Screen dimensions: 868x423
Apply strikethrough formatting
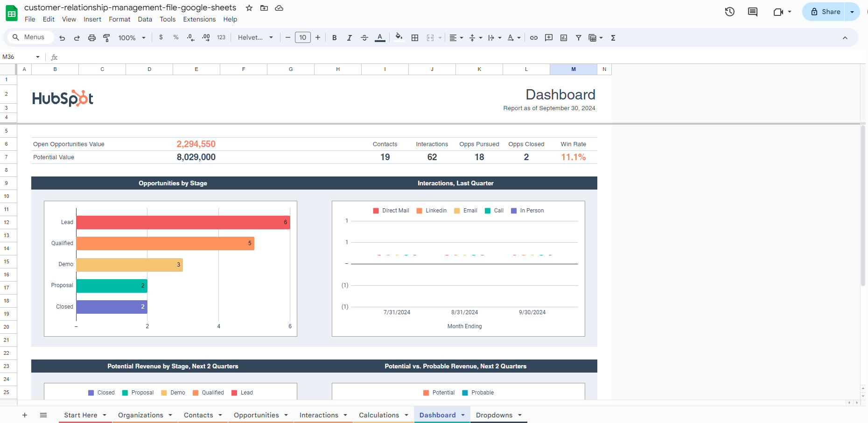pyautogui.click(x=364, y=37)
